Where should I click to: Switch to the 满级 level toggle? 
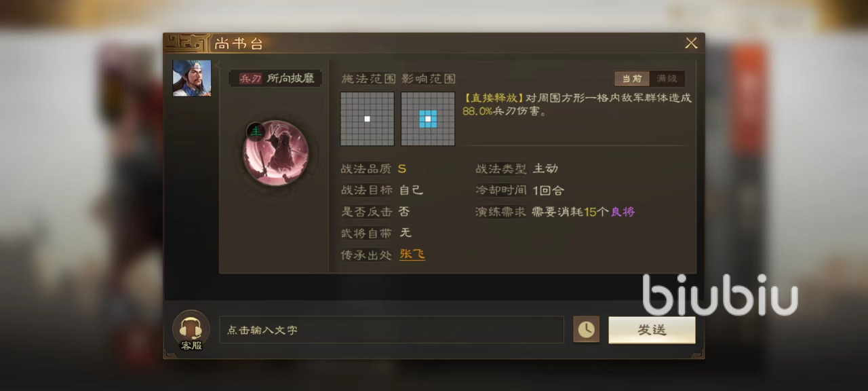coord(667,79)
